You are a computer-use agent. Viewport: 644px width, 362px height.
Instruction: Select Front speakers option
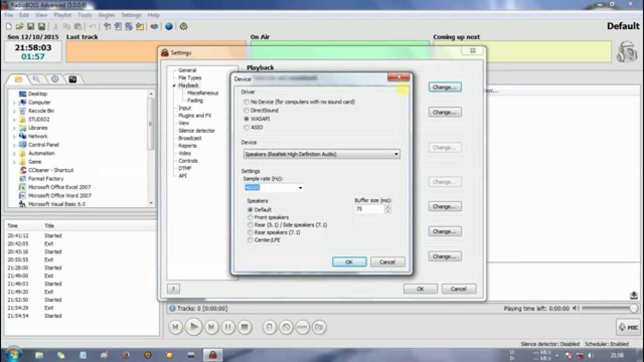250,217
